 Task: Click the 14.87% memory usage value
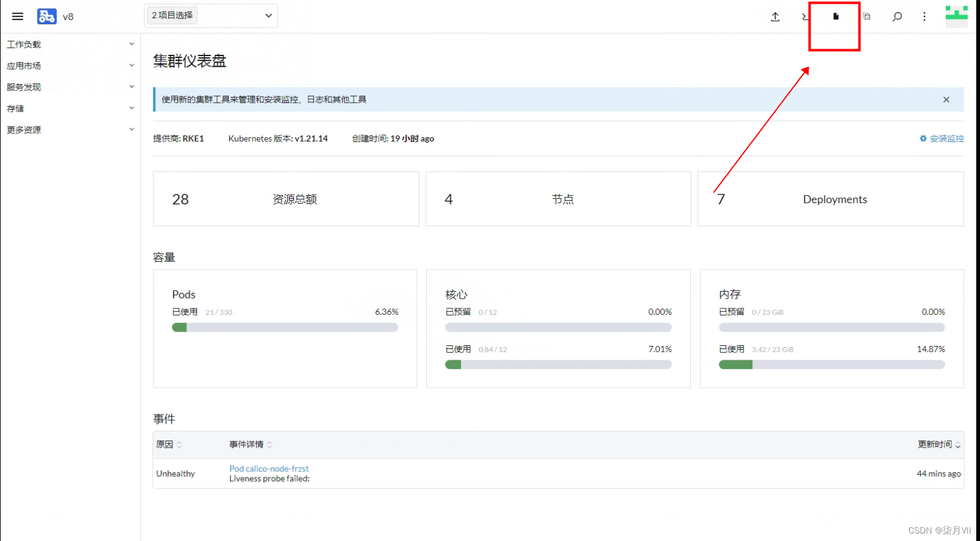(x=931, y=349)
